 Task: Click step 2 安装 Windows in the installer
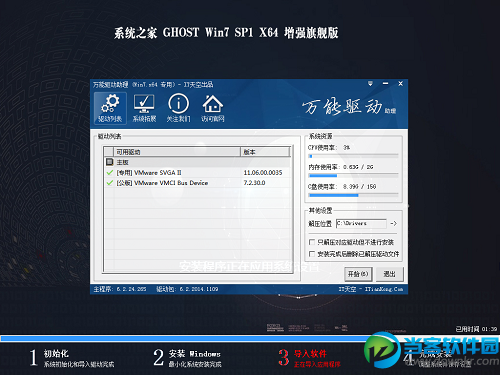(187, 358)
